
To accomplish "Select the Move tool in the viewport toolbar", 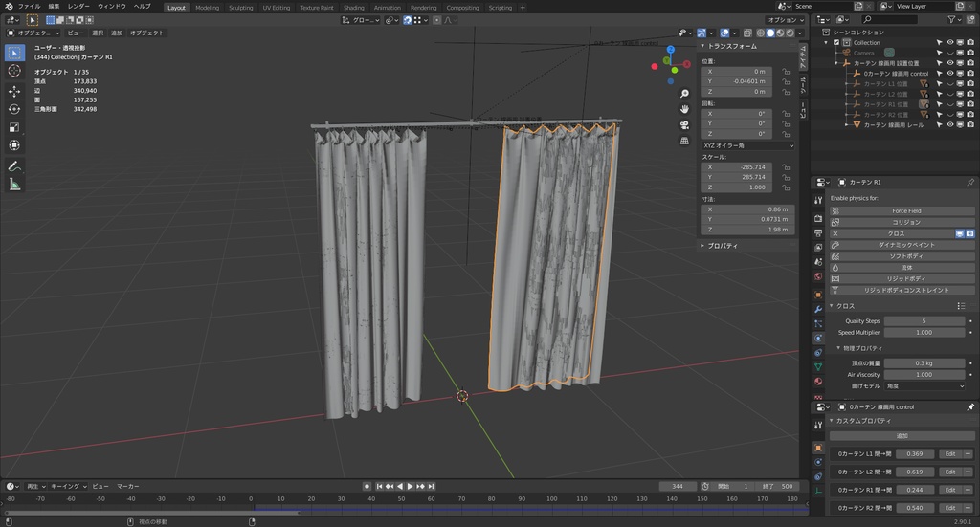I will [x=14, y=91].
